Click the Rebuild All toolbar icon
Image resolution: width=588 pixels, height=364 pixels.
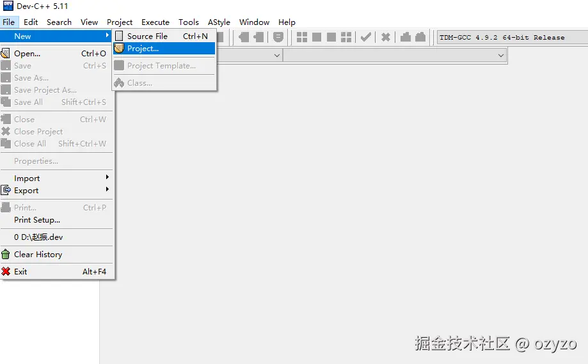[346, 37]
